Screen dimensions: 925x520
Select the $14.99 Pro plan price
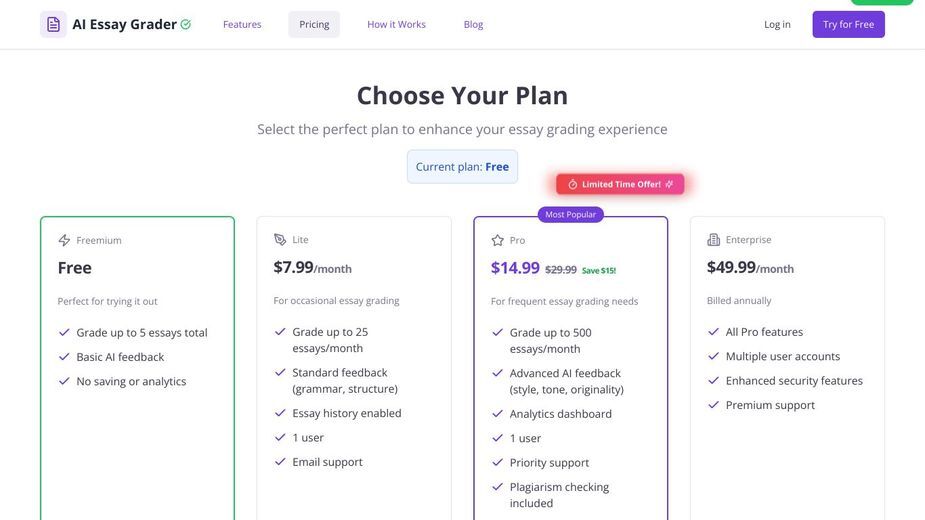(x=515, y=268)
